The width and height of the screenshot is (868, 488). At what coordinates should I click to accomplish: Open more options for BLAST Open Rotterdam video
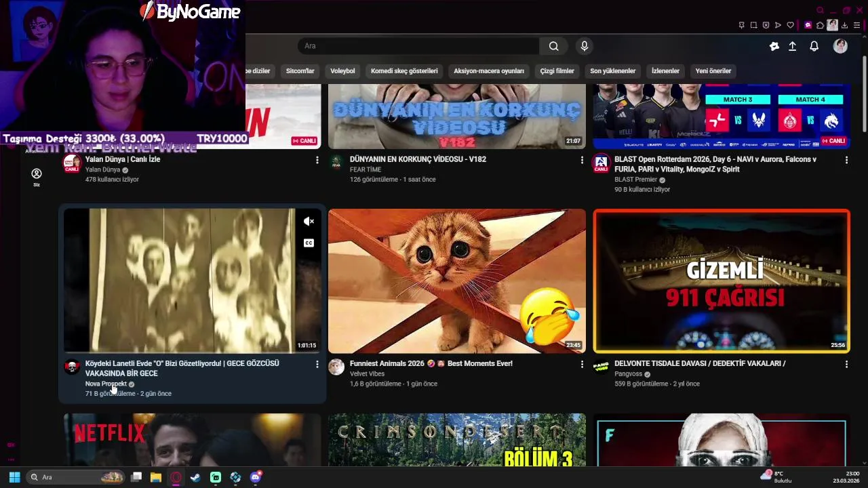coord(846,160)
